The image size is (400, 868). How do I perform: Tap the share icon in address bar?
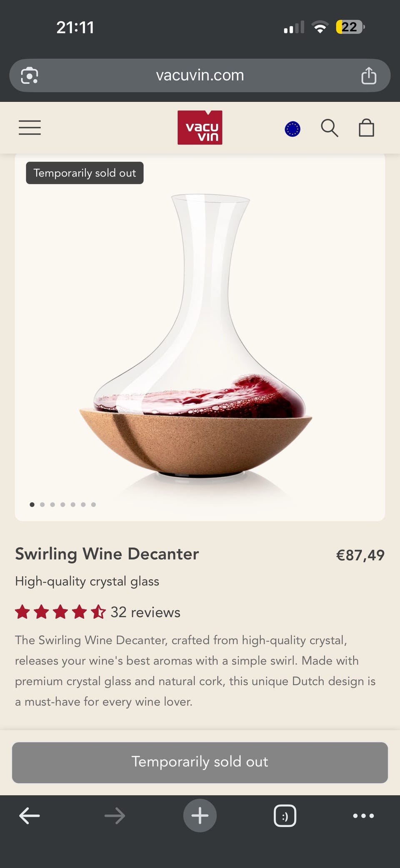pos(369,75)
